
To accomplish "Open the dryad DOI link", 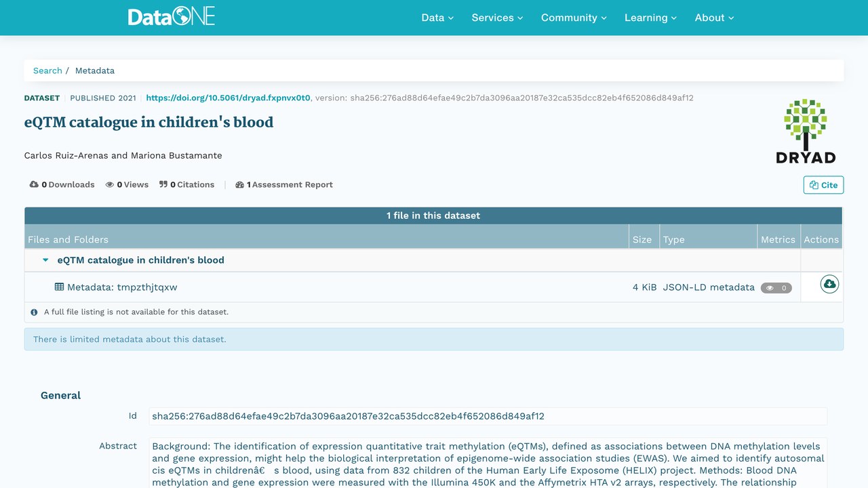I will (229, 98).
